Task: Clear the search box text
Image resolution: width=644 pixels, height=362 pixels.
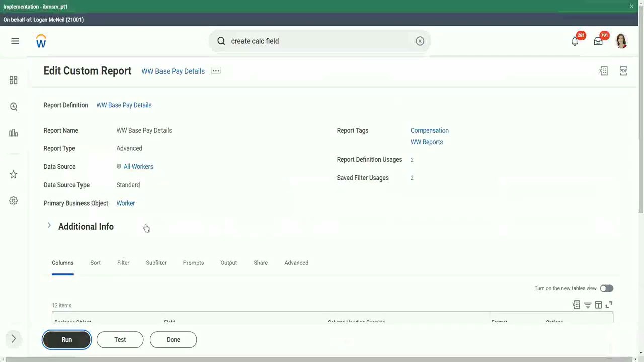Action: (x=420, y=41)
